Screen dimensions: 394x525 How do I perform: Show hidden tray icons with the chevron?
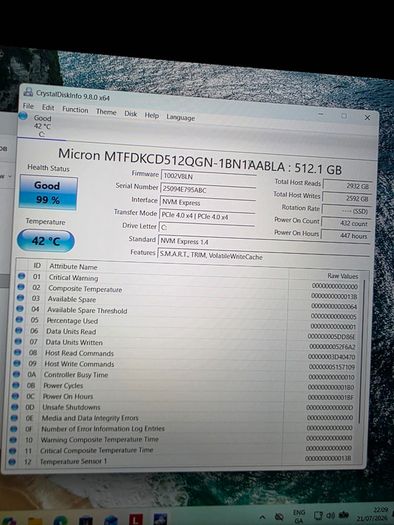click(x=262, y=517)
